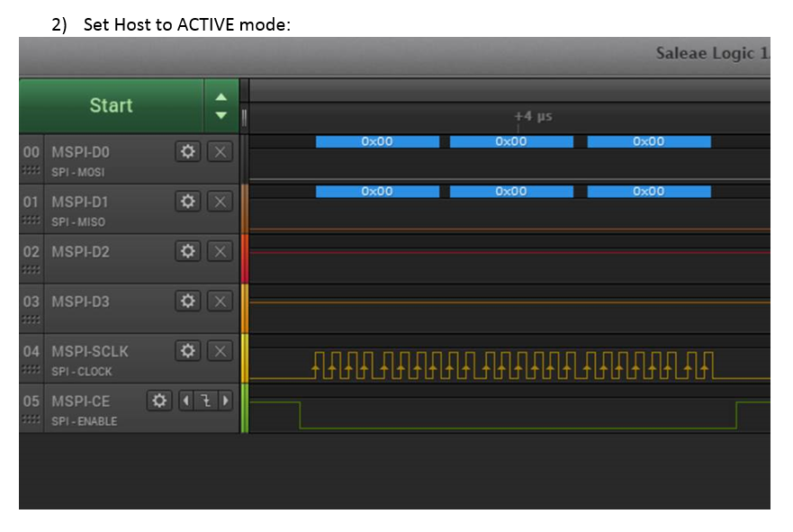The height and width of the screenshot is (532, 793).
Task: Click second 0x00 decoded byte on MISO
Action: (x=511, y=192)
